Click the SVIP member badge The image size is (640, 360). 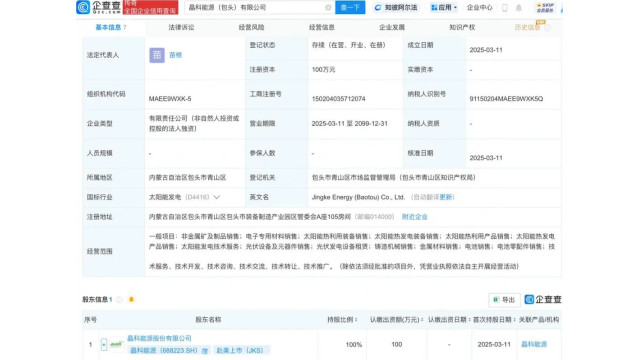[x=545, y=7]
